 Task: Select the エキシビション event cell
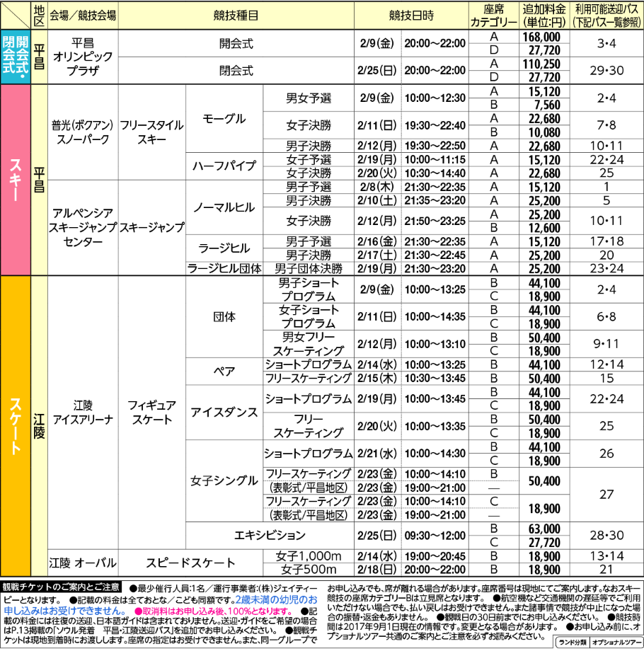(270, 535)
